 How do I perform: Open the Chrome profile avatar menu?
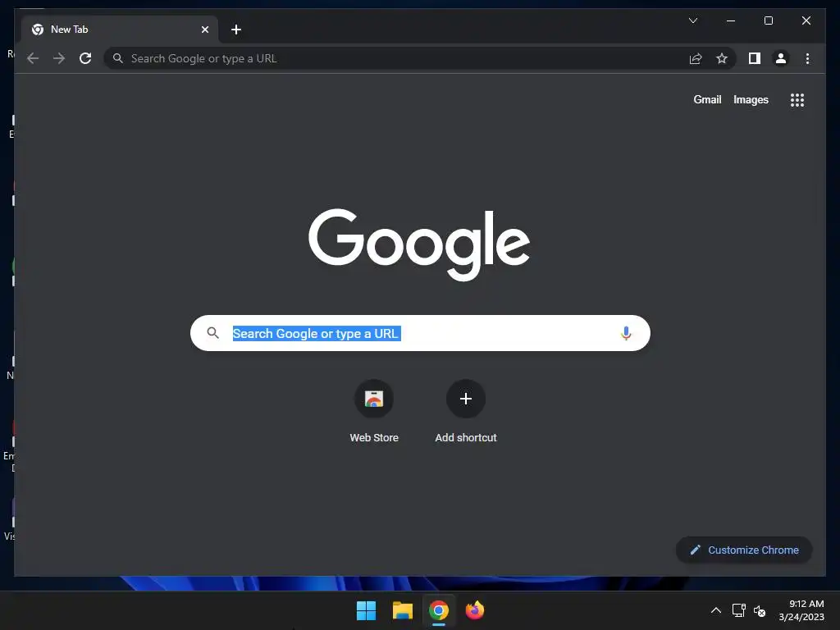[781, 58]
